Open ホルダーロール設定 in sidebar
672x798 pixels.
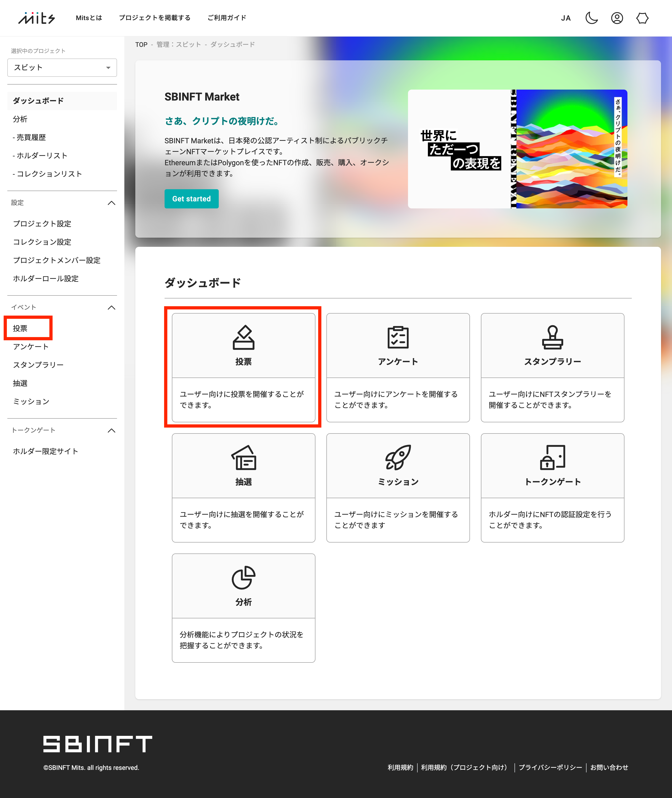tap(46, 278)
